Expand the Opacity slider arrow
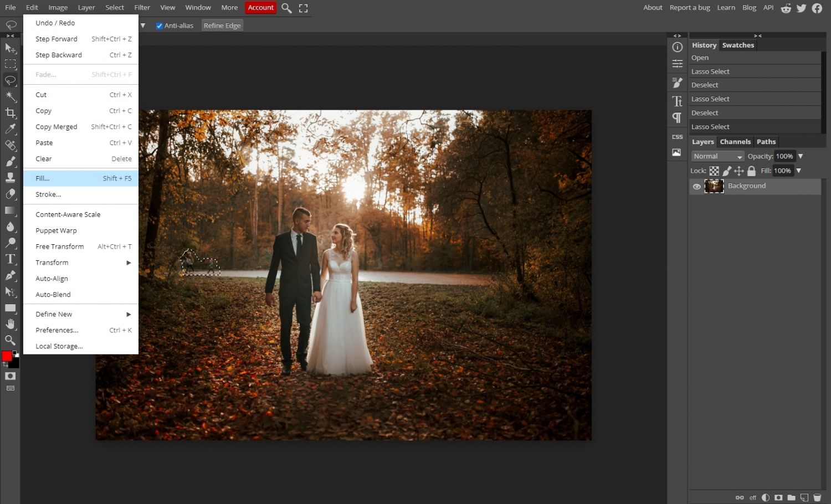This screenshot has height=504, width=831. pyautogui.click(x=801, y=157)
